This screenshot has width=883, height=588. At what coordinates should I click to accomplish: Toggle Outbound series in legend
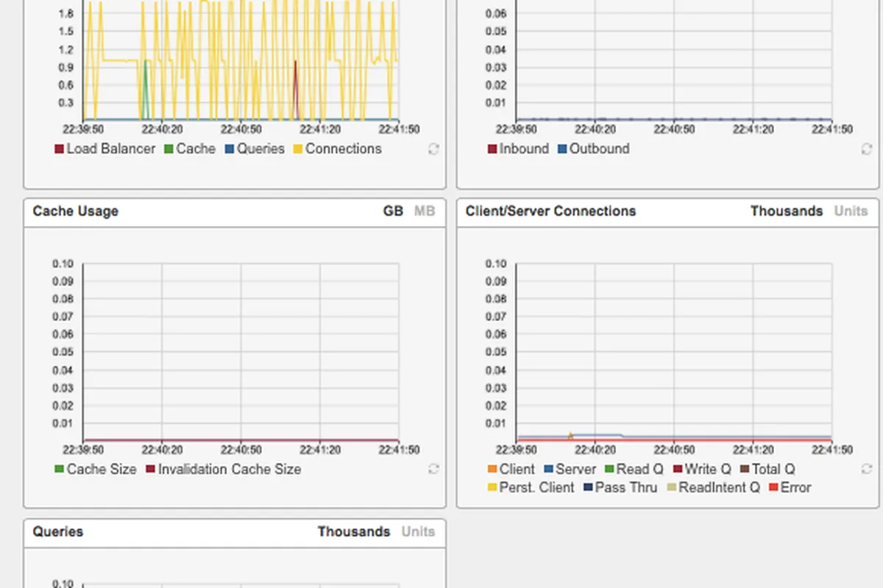[593, 149]
